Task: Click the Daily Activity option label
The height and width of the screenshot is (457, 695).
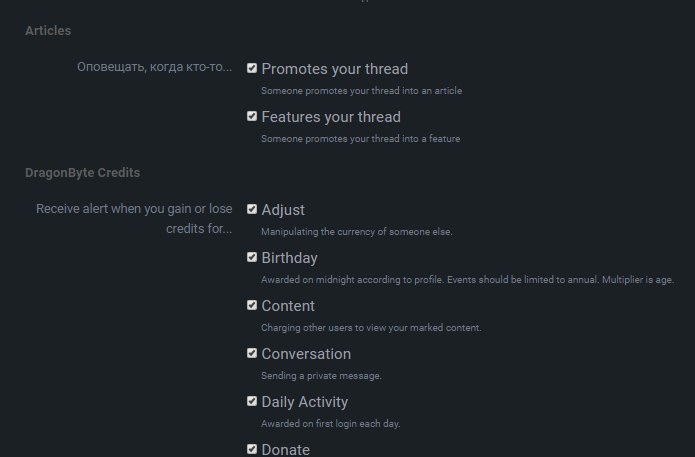Action: [305, 402]
